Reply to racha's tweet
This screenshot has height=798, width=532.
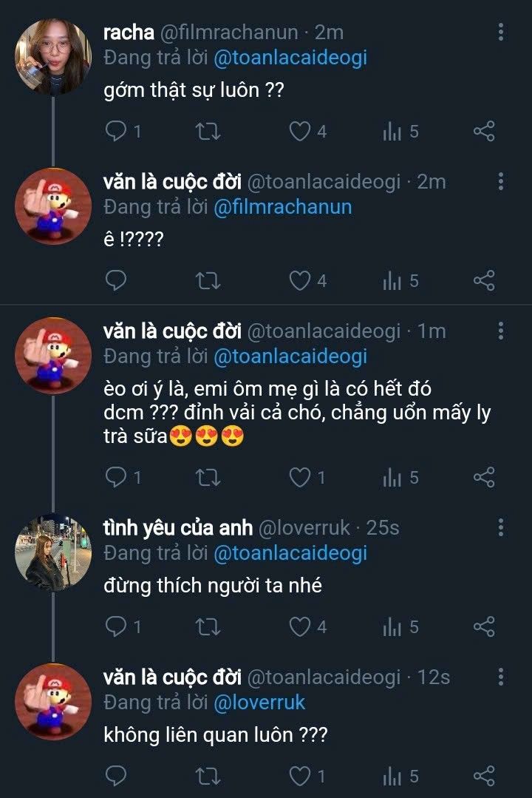pyautogui.click(x=117, y=132)
